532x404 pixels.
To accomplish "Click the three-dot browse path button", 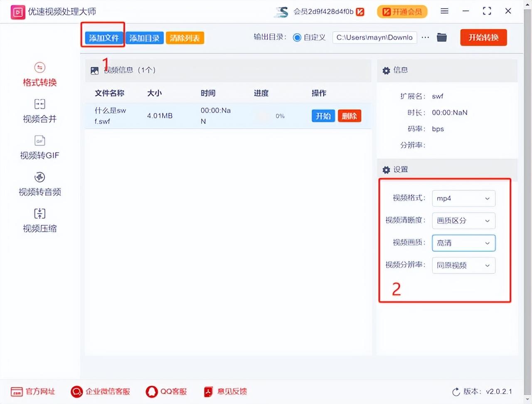I will [x=425, y=37].
